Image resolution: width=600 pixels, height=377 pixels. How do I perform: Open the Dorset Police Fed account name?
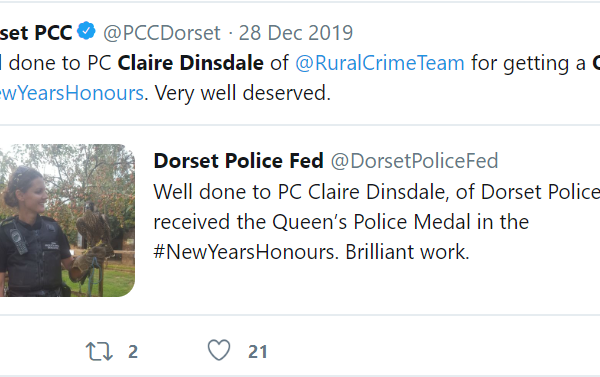tap(238, 161)
